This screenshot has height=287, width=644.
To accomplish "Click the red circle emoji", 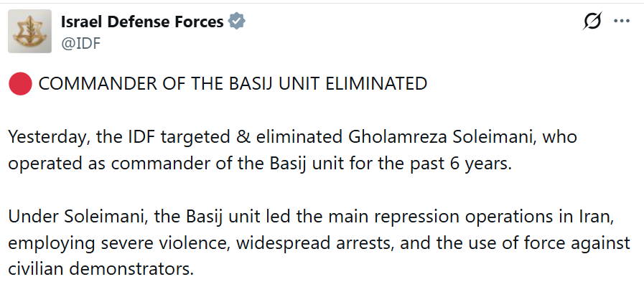I will point(21,84).
